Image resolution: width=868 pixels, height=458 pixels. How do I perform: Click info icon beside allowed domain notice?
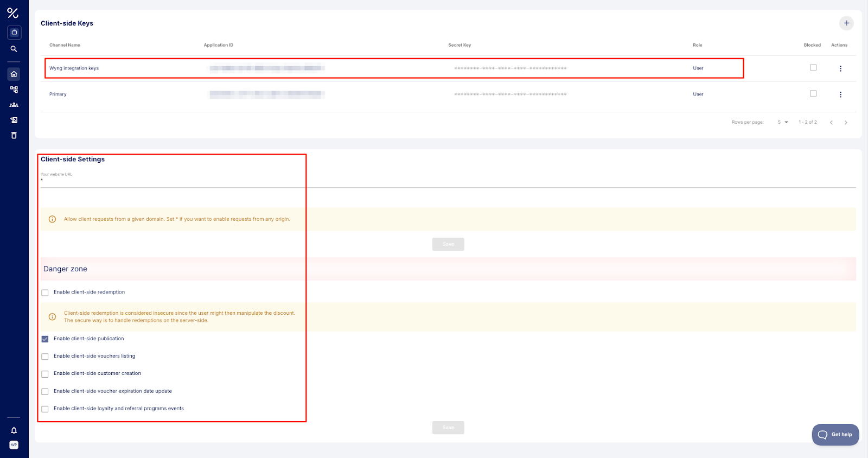(x=53, y=219)
